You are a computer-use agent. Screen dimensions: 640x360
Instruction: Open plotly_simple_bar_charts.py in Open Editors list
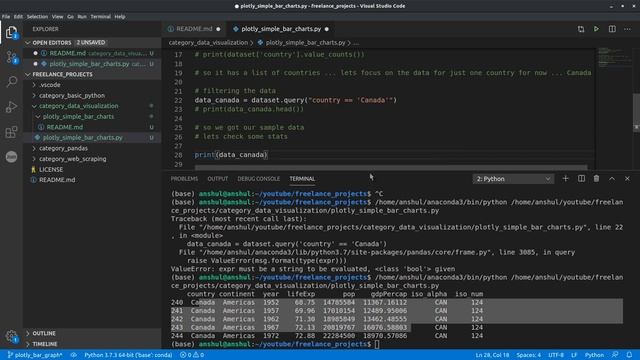[93, 64]
